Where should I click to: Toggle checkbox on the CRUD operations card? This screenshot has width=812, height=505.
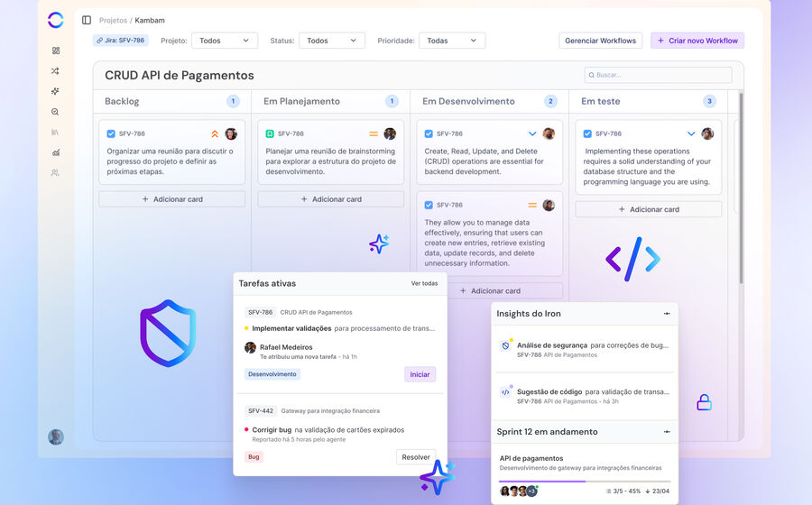[429, 133]
